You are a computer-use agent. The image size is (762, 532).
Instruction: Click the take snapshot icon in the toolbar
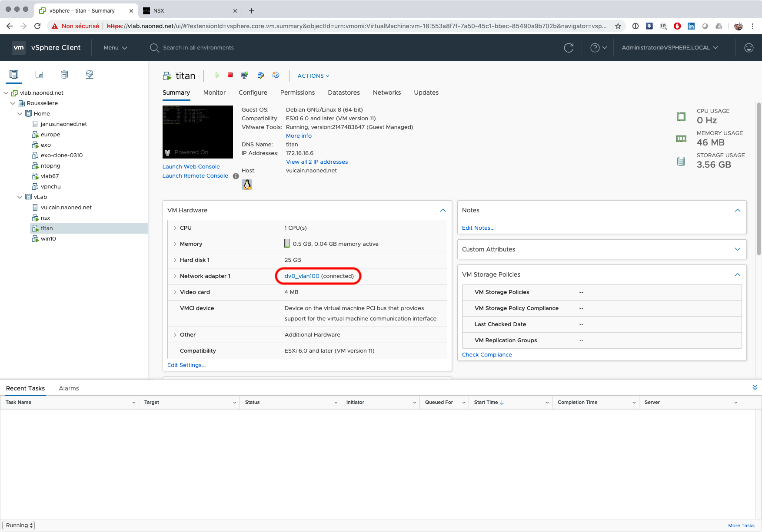276,75
